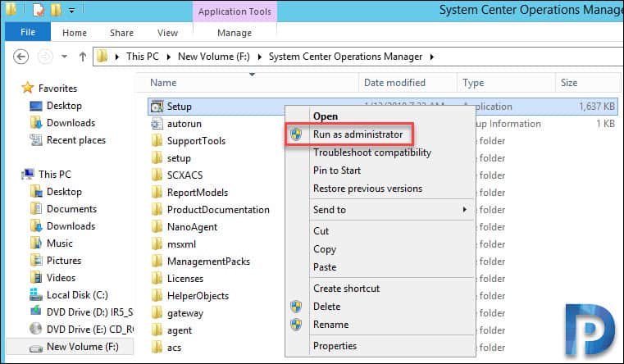Select the NanoAgent folder icon
624x364 pixels.
pos(157,227)
